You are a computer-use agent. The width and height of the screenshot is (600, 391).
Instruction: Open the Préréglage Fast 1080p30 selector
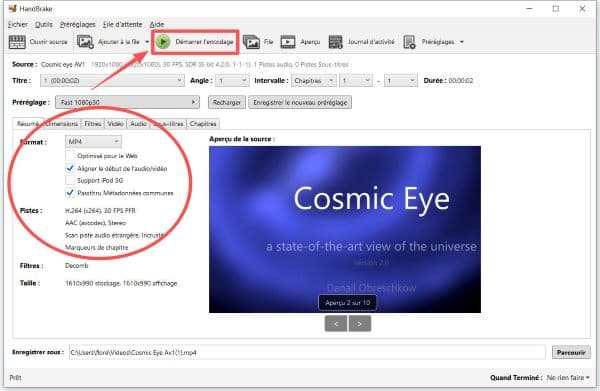[x=127, y=102]
